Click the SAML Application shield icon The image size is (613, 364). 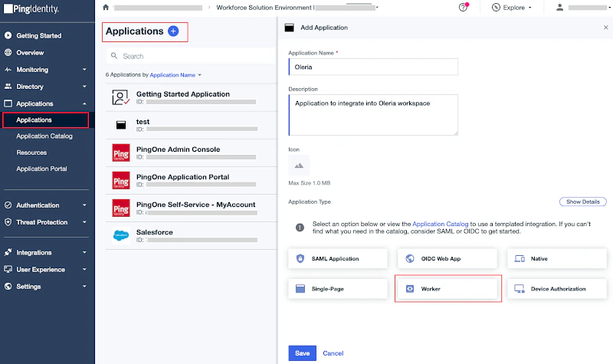point(300,258)
